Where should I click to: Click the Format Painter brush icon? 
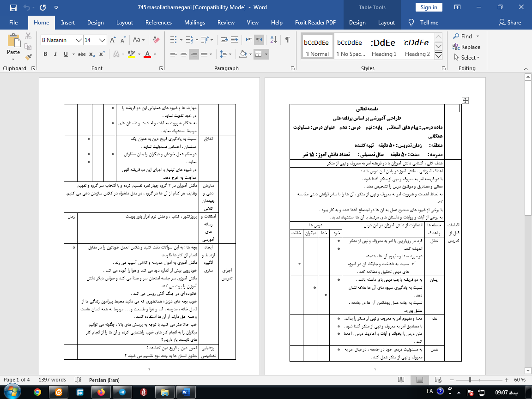28,57
